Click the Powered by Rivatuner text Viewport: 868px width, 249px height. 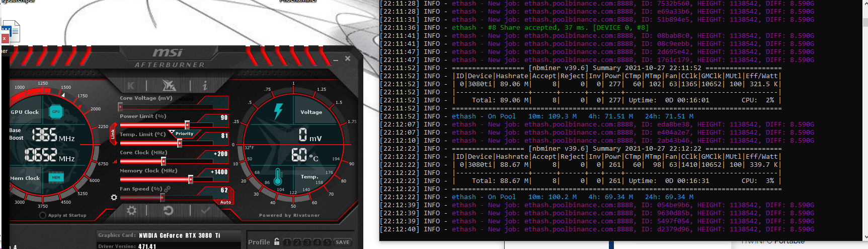289,215
